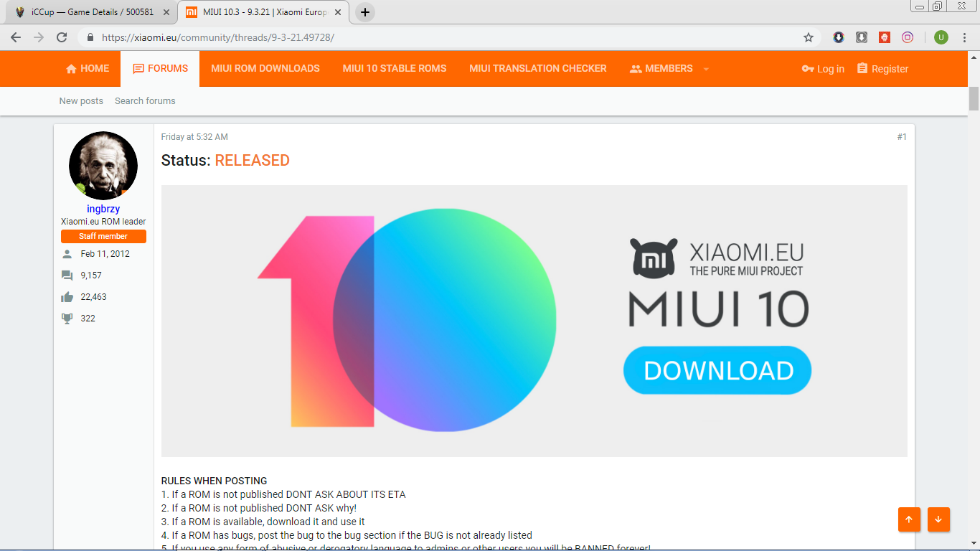The height and width of the screenshot is (551, 980).
Task: Click the joined date person icon
Action: [x=67, y=254]
